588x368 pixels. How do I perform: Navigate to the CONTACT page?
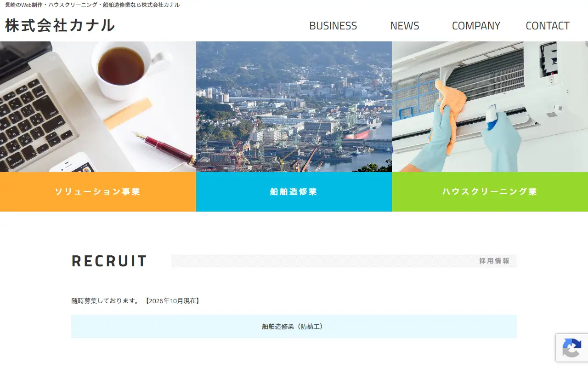[548, 26]
